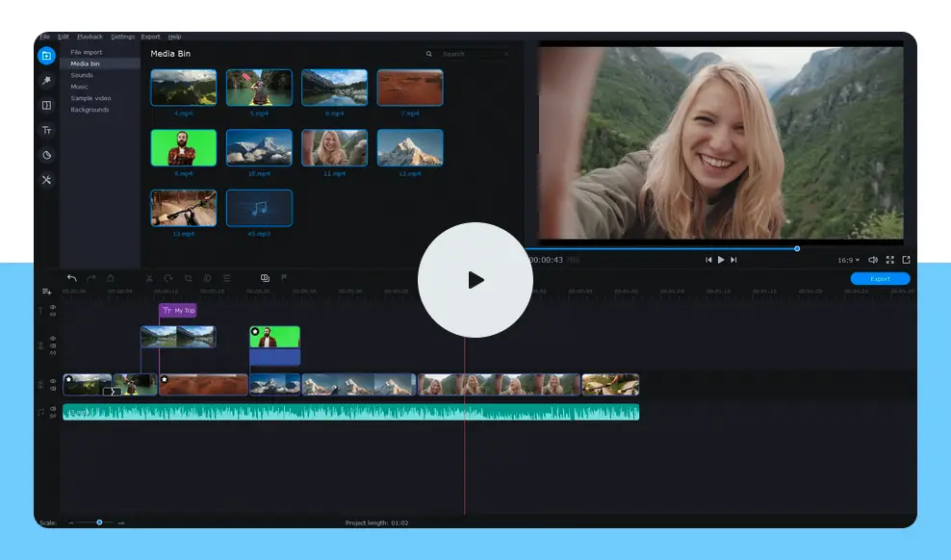Screen dimensions: 951x560
Task: Select the 4.mp4 thumbnail
Action: (x=184, y=88)
